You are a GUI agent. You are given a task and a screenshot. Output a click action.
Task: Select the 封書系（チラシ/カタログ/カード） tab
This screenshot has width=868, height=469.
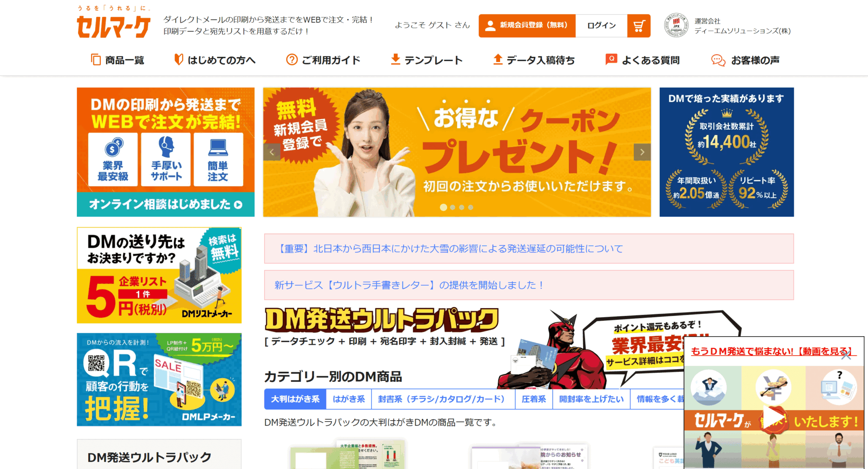click(x=443, y=399)
